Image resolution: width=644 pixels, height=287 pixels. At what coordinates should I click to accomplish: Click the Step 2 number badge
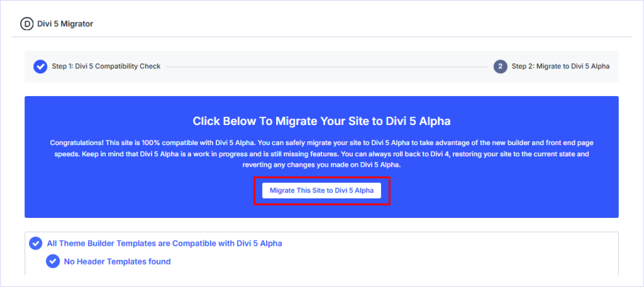pos(501,67)
